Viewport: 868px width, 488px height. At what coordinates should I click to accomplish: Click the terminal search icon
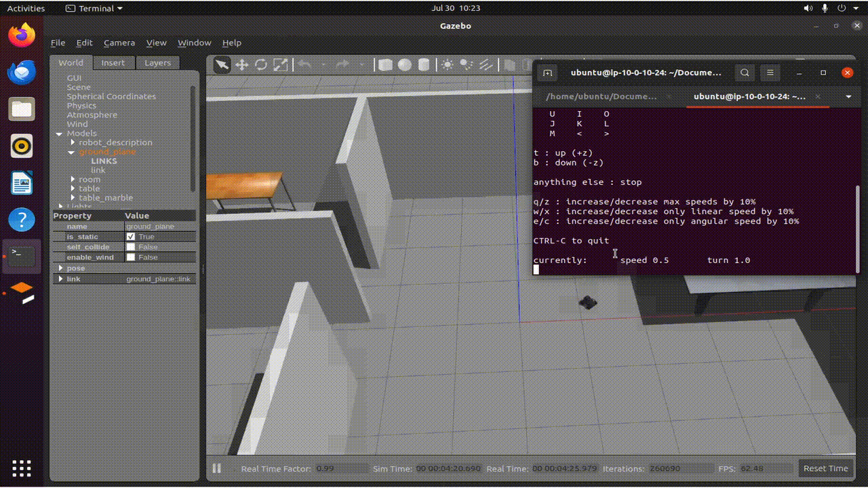[745, 73]
